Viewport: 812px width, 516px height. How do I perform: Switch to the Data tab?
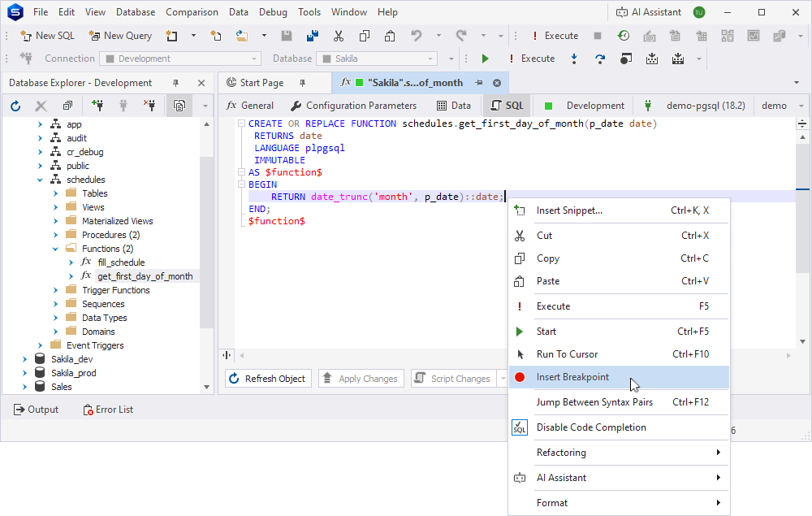coord(454,106)
